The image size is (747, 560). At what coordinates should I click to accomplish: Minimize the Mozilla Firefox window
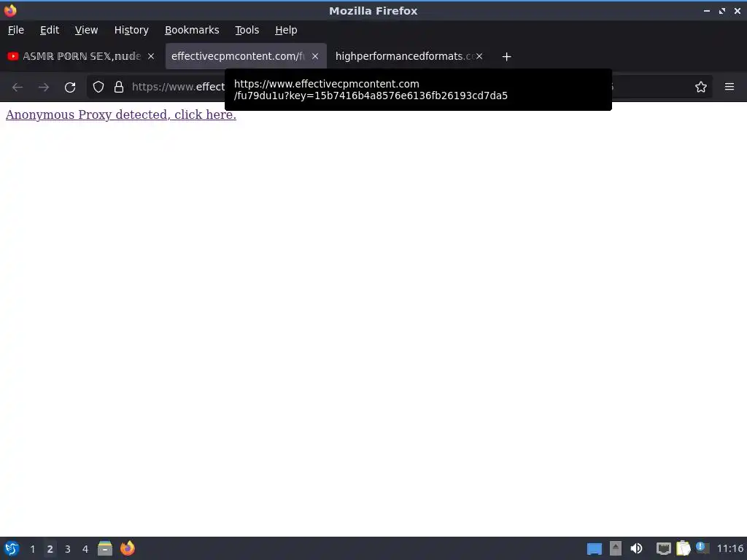[706, 10]
